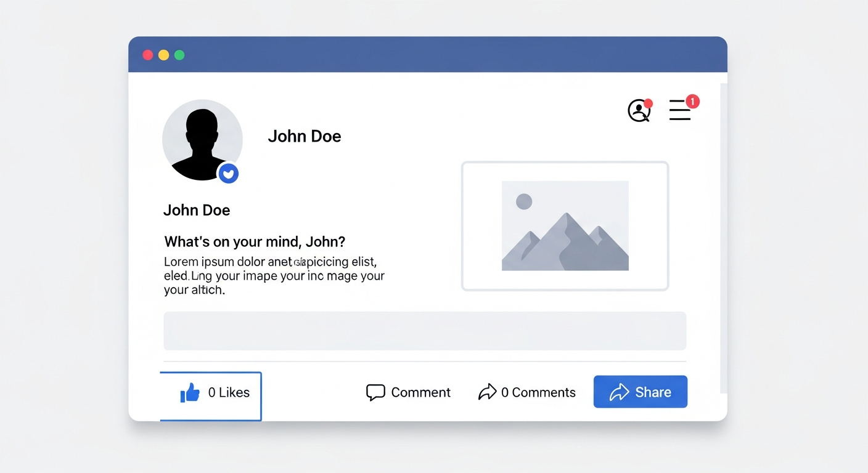Toggle the Like on the post
Image resolution: width=868 pixels, height=473 pixels.
(x=211, y=396)
